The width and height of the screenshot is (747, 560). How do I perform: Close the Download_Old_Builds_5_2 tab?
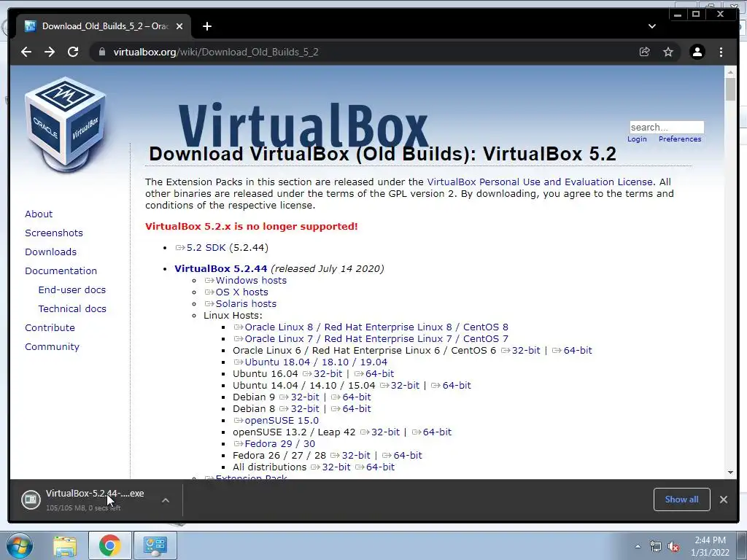179,26
